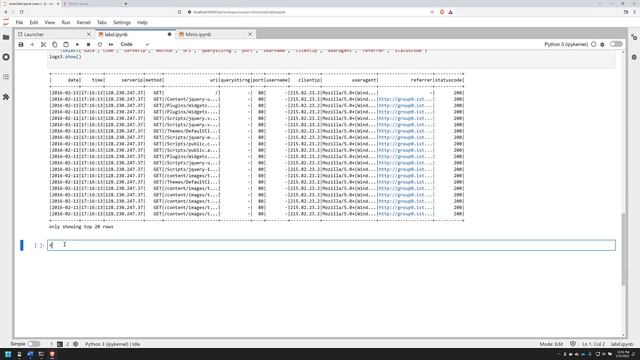This screenshot has height=360, width=640.
Task: Click Python 3 (ipykernel) kernel name button
Action: 566,44
